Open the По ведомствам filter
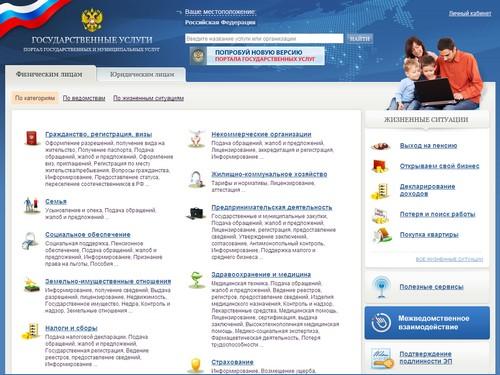 [x=84, y=98]
